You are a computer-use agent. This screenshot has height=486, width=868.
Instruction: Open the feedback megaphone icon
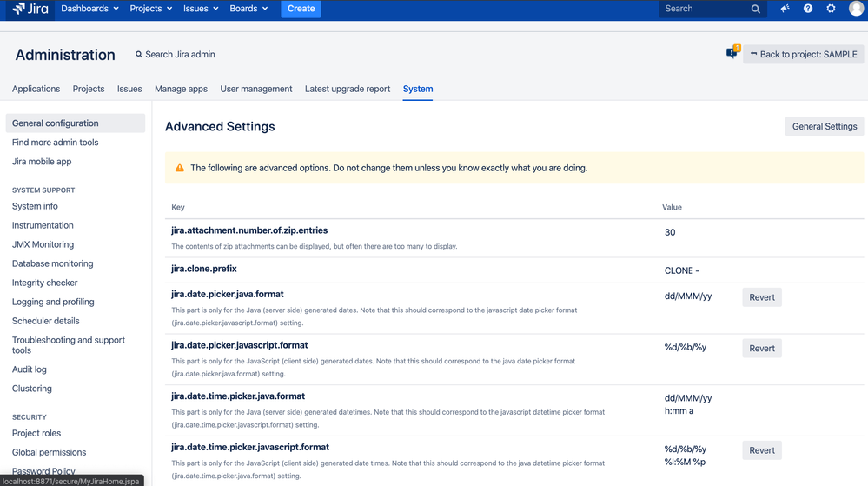(x=785, y=9)
